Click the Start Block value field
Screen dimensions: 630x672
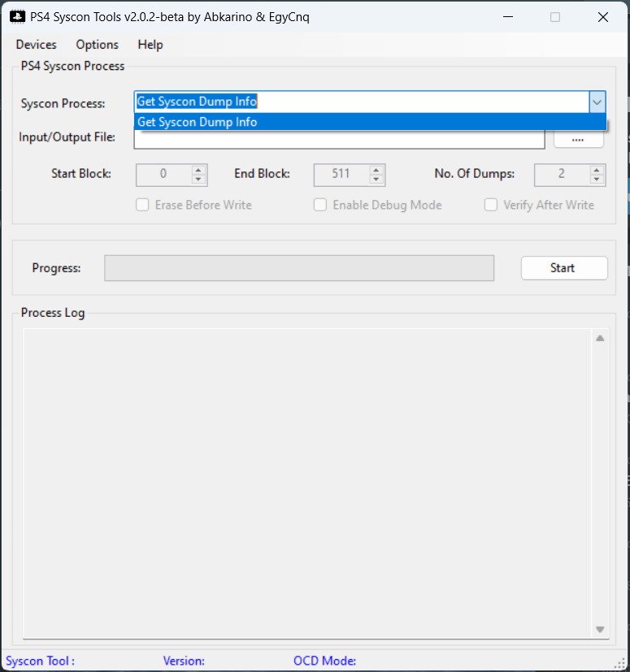click(163, 175)
